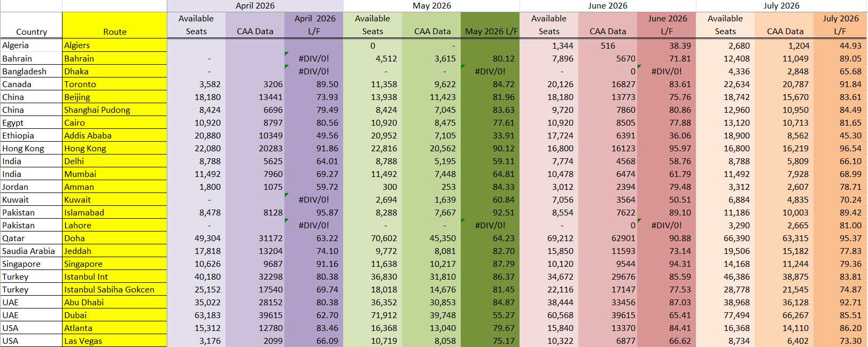Screen dimensions: 868x347
Task: Select Dhaka's June #DIV/0! error cell
Action: point(666,71)
